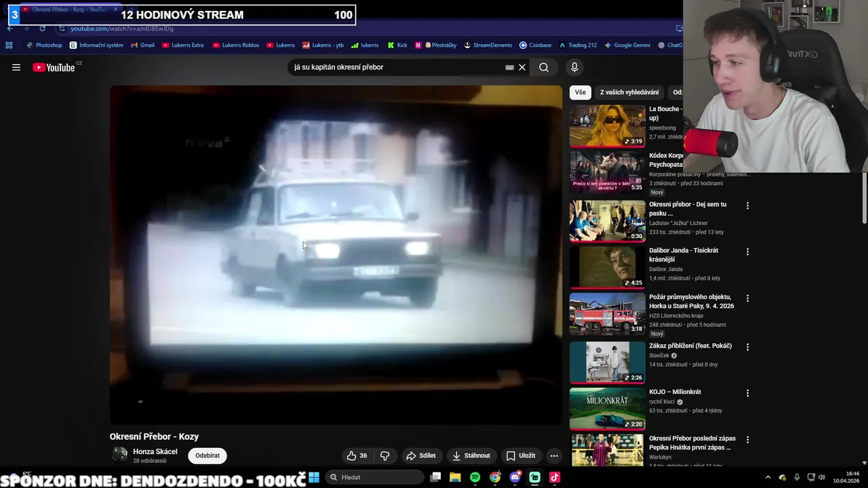Like the video with thumbs up

click(357, 455)
